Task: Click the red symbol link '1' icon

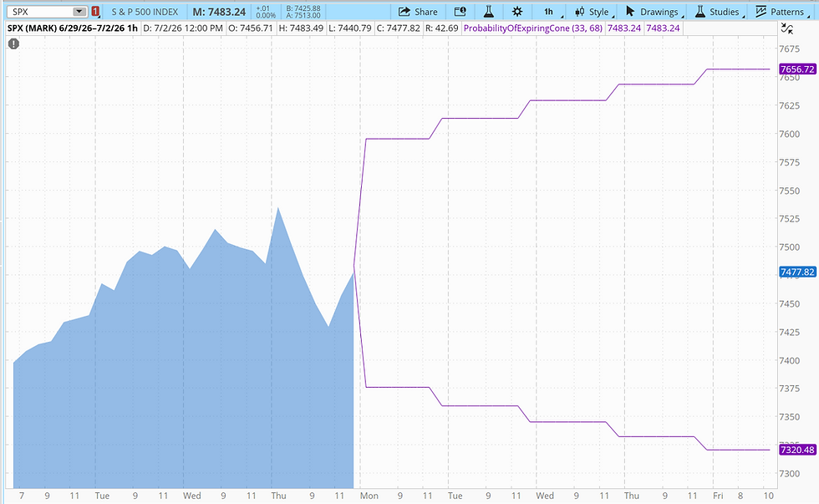Action: pyautogui.click(x=95, y=12)
